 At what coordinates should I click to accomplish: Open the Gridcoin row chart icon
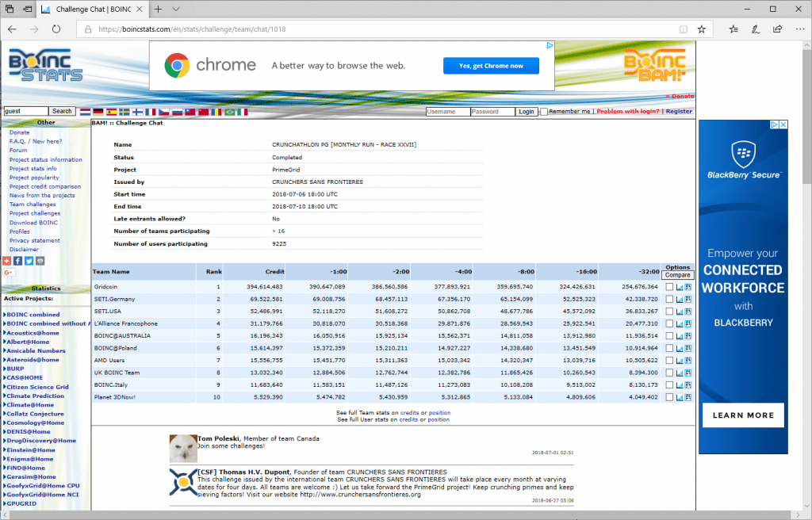[x=680, y=286]
